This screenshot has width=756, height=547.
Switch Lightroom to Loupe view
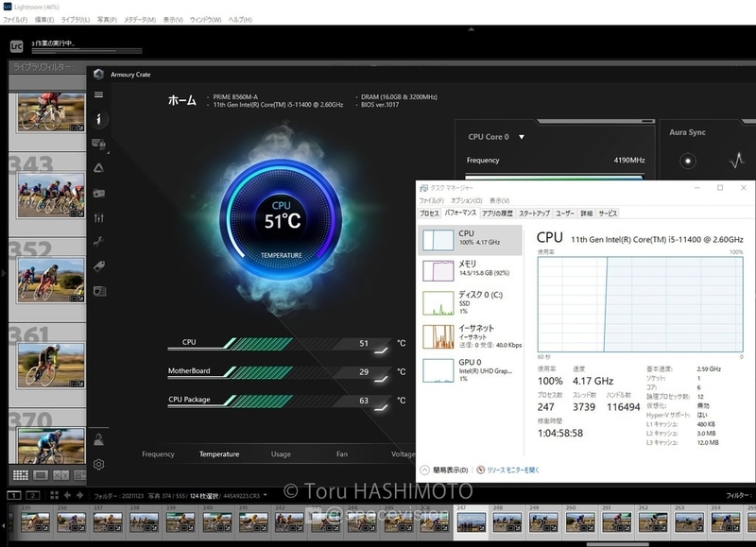pos(41,475)
